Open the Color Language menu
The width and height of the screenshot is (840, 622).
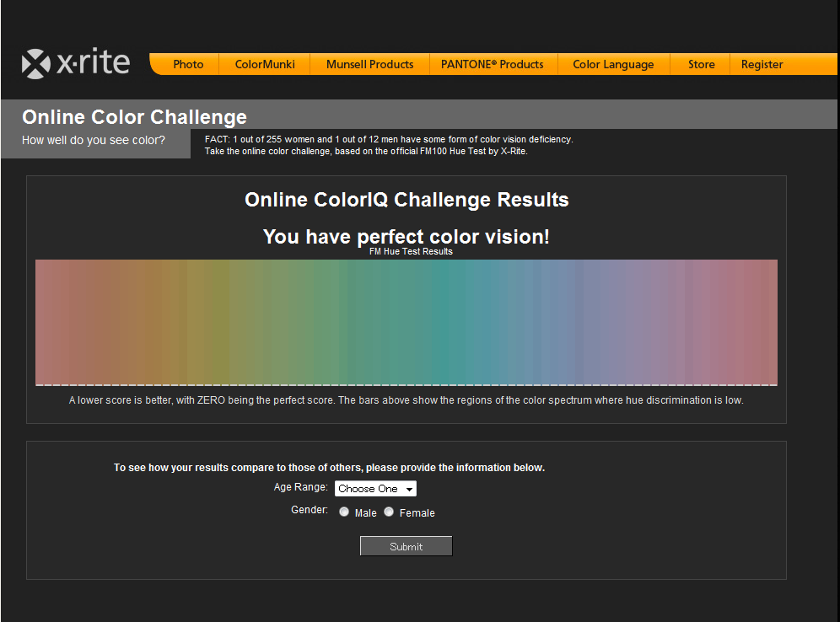[x=613, y=64]
